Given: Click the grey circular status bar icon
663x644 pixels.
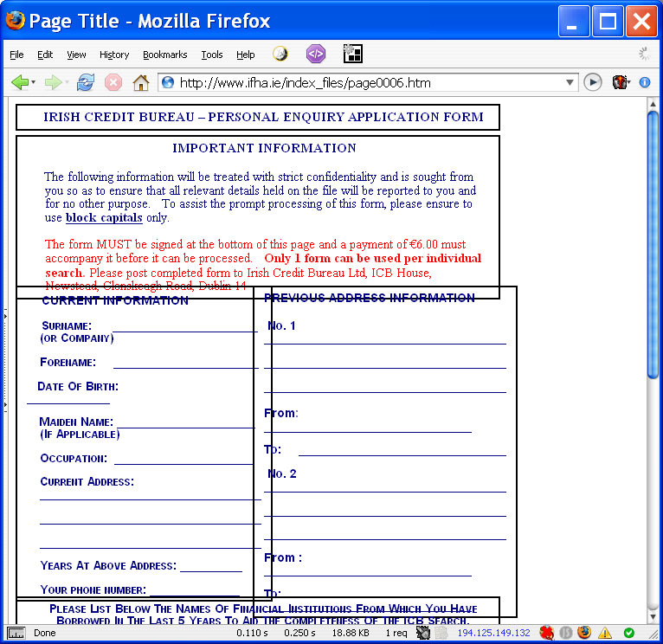Looking at the screenshot, I should click(566, 633).
